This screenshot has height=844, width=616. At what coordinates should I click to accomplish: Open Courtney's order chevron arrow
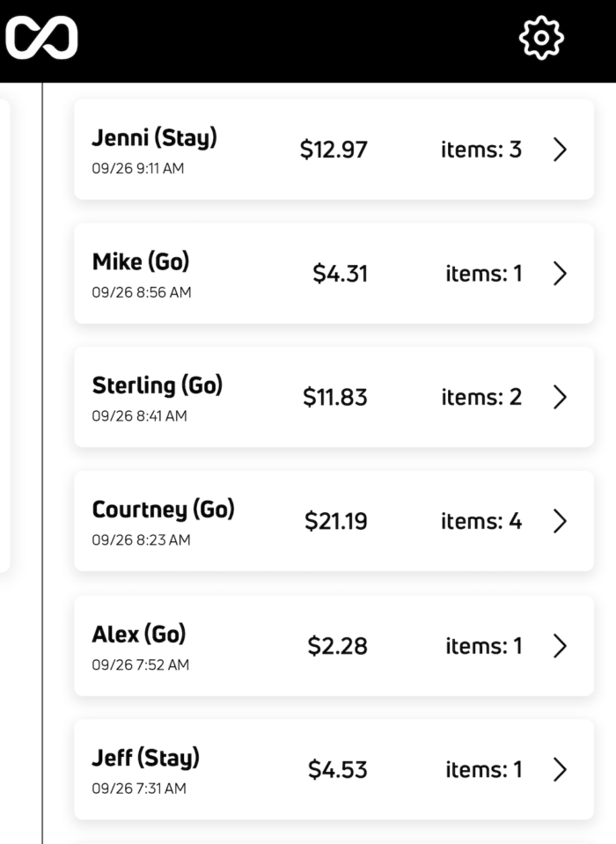561,522
